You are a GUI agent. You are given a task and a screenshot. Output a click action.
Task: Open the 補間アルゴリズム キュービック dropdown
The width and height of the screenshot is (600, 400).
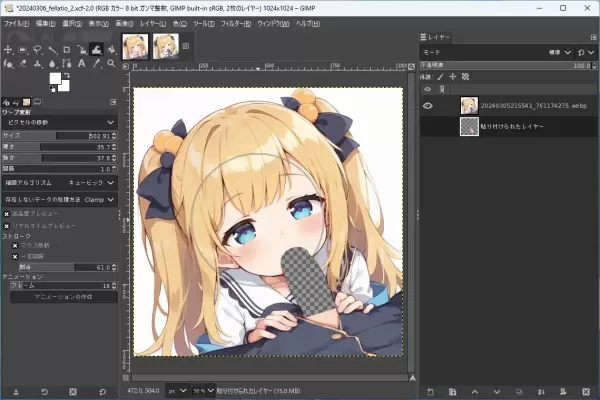pyautogui.click(x=60, y=183)
